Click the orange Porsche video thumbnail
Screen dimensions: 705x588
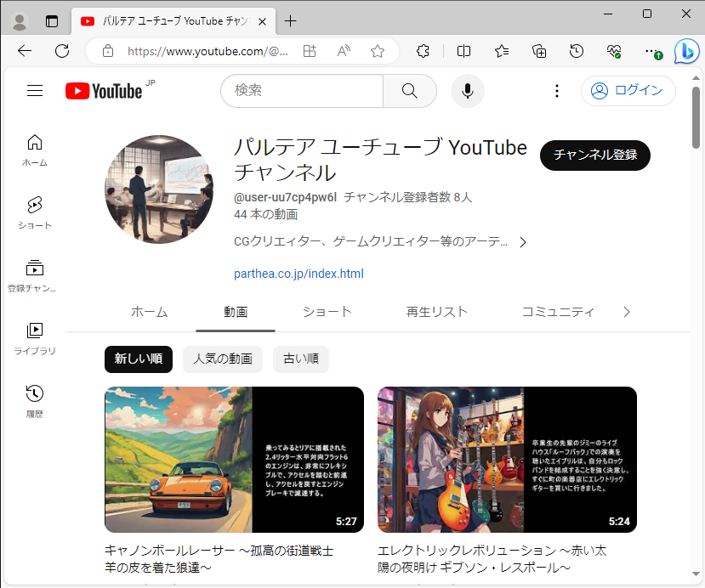click(234, 460)
